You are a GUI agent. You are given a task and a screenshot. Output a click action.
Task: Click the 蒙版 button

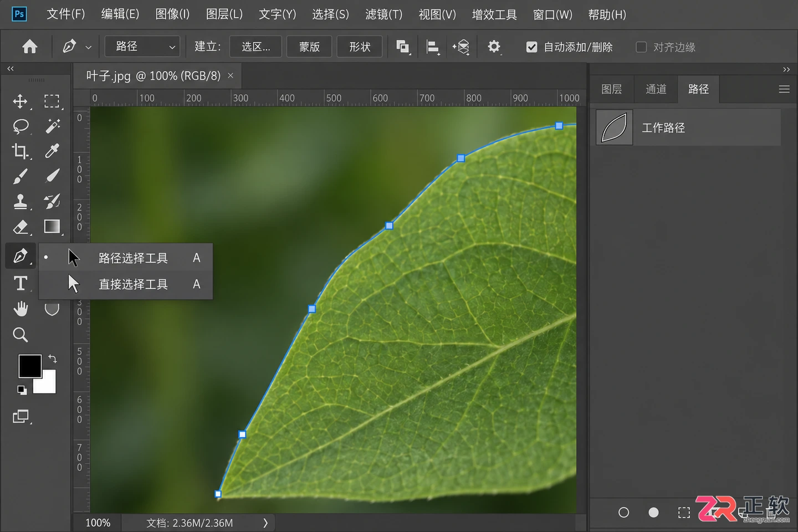309,47
